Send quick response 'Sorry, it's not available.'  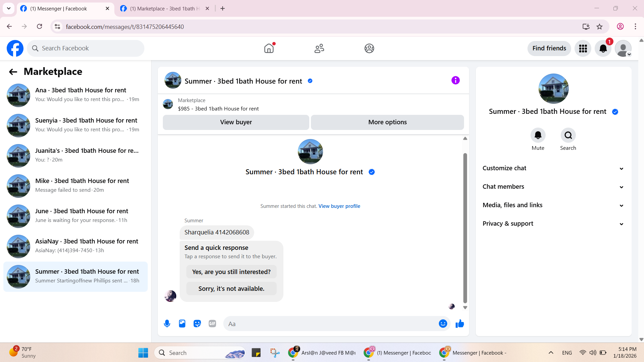click(231, 288)
